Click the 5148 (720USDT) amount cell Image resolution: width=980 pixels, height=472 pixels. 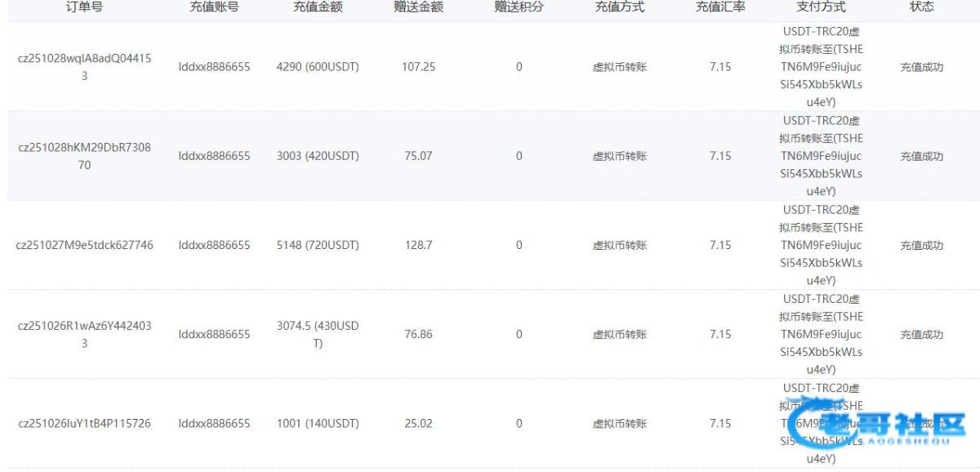pyautogui.click(x=318, y=245)
